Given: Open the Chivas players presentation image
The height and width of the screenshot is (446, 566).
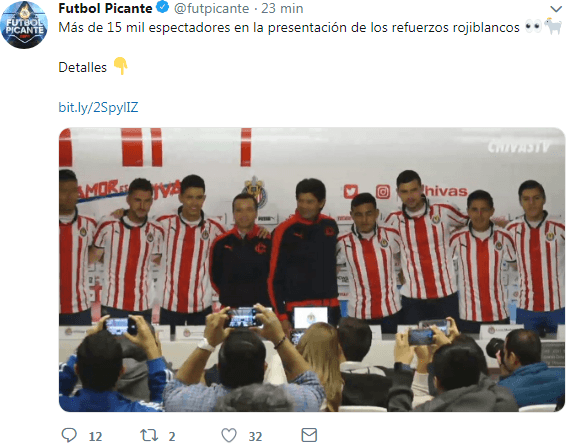Looking at the screenshot, I should [312, 270].
